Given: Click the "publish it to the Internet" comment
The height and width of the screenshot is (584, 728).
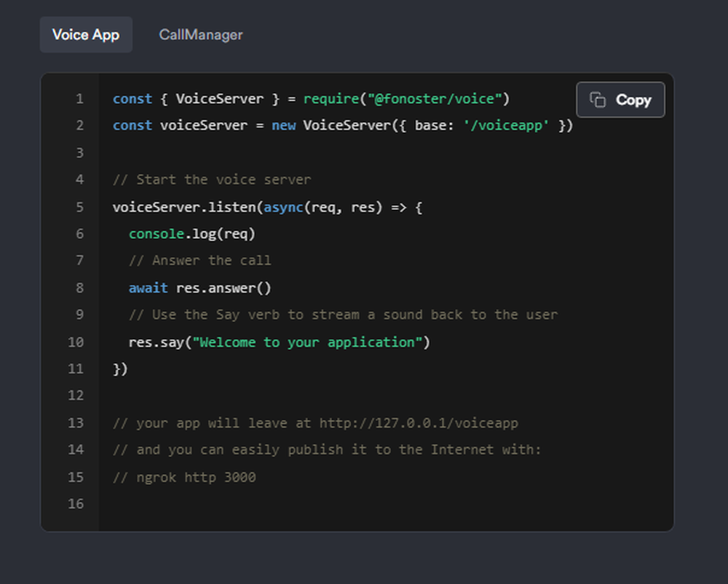Looking at the screenshot, I should (x=327, y=450).
